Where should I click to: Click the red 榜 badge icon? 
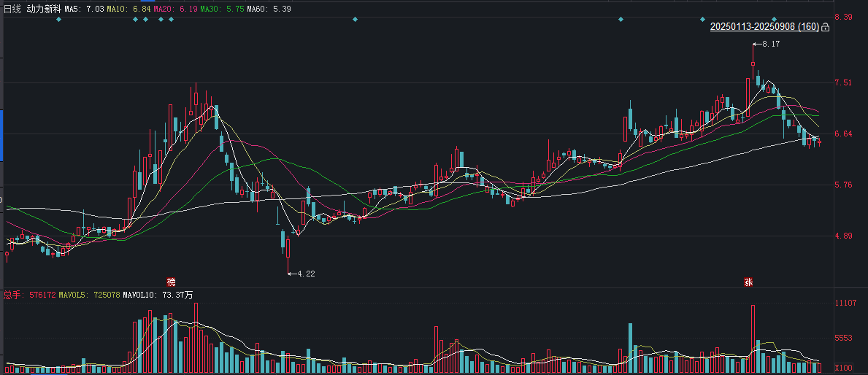(171, 282)
